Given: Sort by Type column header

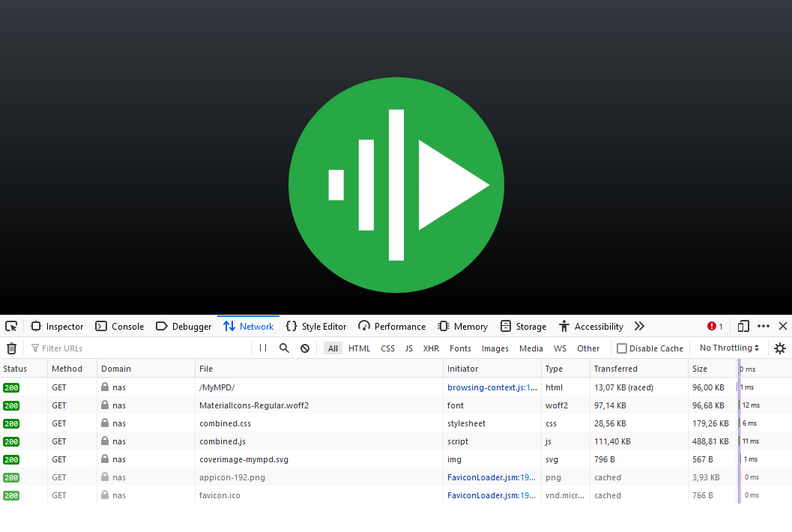Looking at the screenshot, I should point(565,369).
